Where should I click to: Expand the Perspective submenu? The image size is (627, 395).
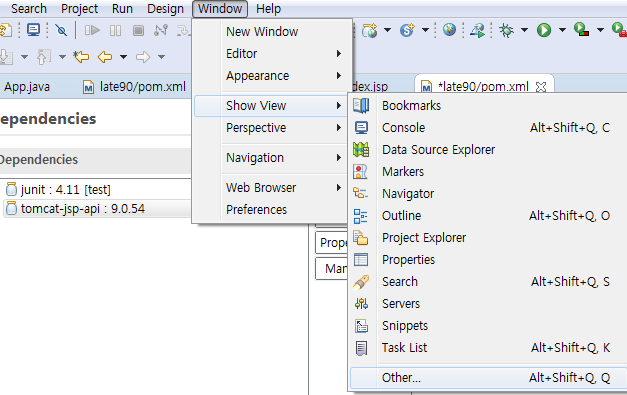pos(271,128)
